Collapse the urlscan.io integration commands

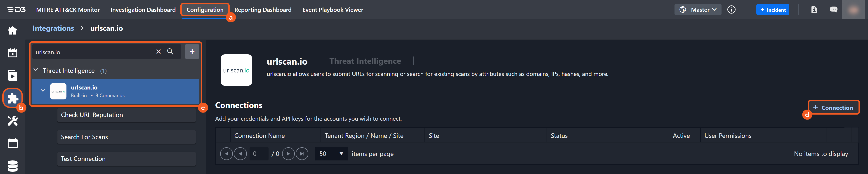pyautogui.click(x=43, y=91)
